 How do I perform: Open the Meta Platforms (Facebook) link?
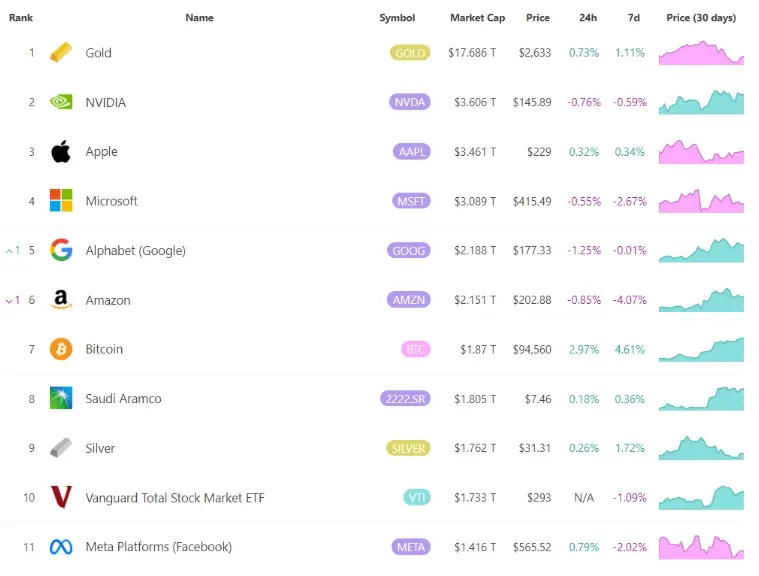(x=159, y=547)
